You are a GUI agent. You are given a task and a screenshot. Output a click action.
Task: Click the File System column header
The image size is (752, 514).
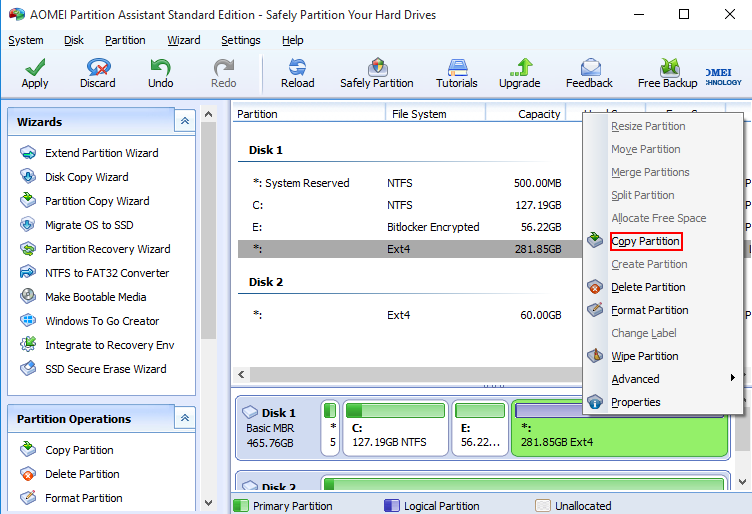436,114
